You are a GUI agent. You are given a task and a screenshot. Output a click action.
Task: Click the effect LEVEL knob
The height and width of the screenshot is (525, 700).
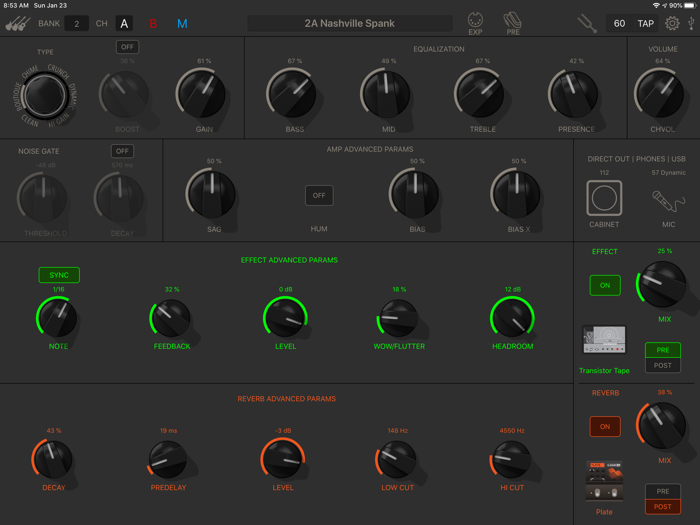pos(285,318)
